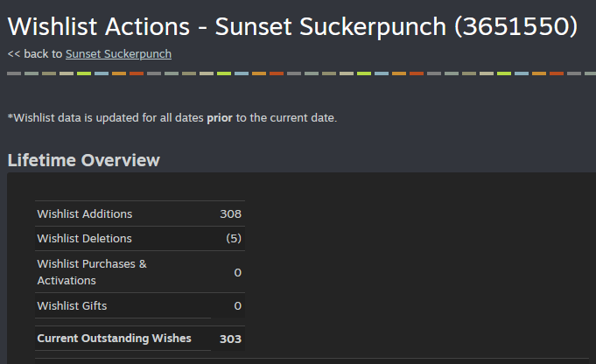Select the Wishlist Purchases & Activations value 0
Image resolution: width=596 pixels, height=364 pixels.
[x=237, y=272]
